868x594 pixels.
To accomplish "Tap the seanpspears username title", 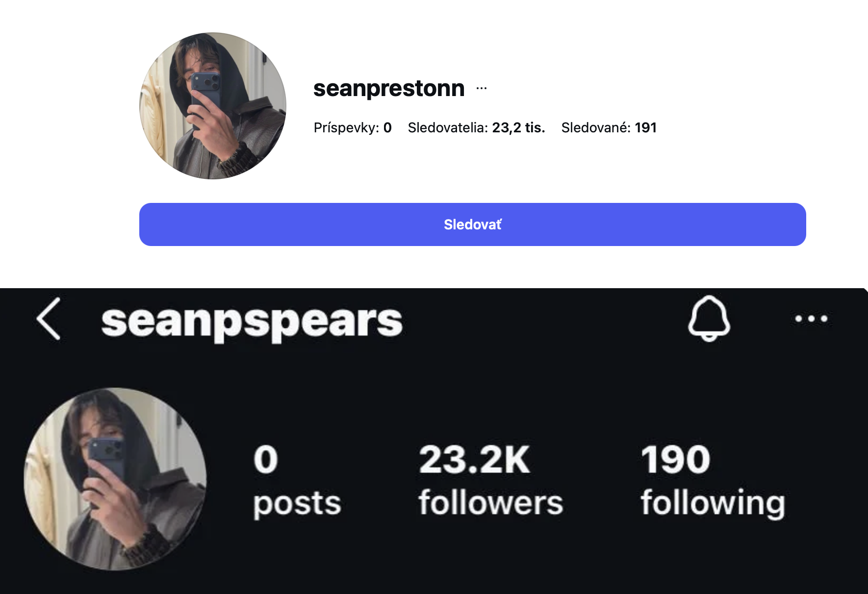I will click(x=252, y=322).
